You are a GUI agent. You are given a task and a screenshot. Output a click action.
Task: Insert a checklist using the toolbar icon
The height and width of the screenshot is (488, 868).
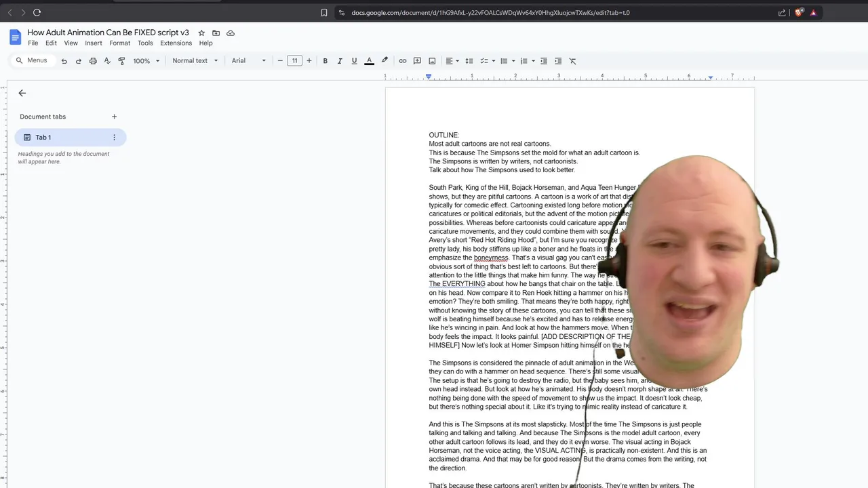484,61
